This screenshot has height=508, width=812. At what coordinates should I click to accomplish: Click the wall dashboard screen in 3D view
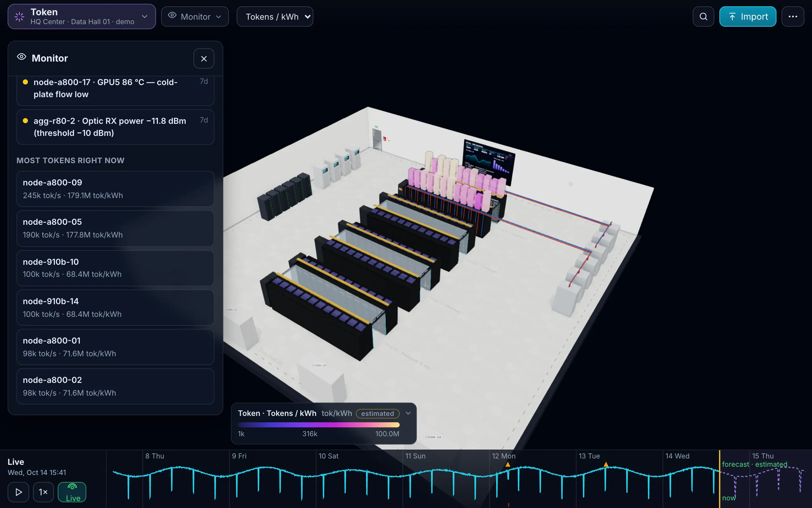[x=488, y=163]
